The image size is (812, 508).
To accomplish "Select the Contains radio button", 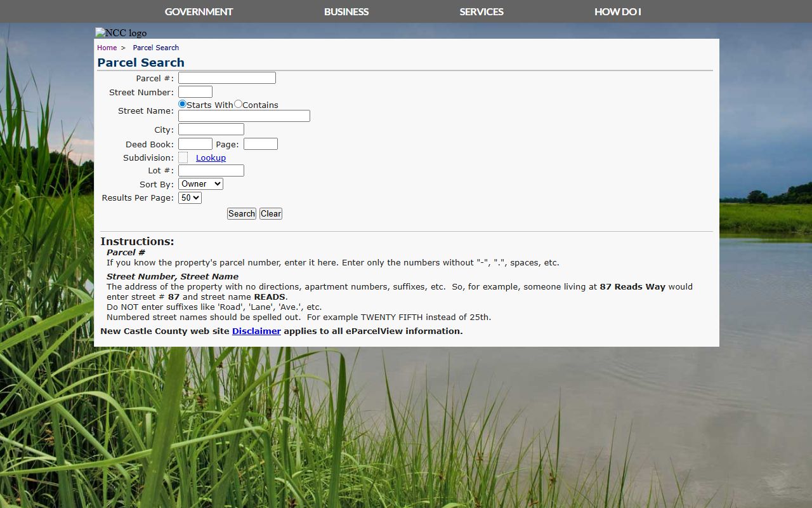I will pos(238,104).
